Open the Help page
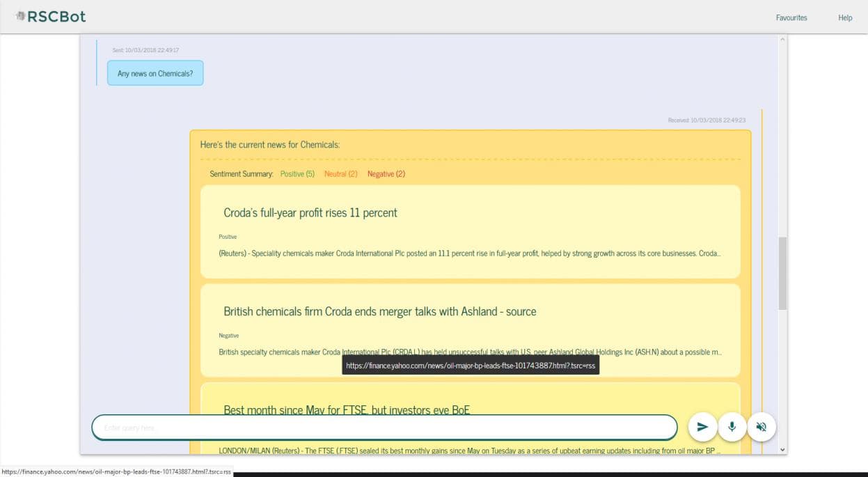 point(845,17)
